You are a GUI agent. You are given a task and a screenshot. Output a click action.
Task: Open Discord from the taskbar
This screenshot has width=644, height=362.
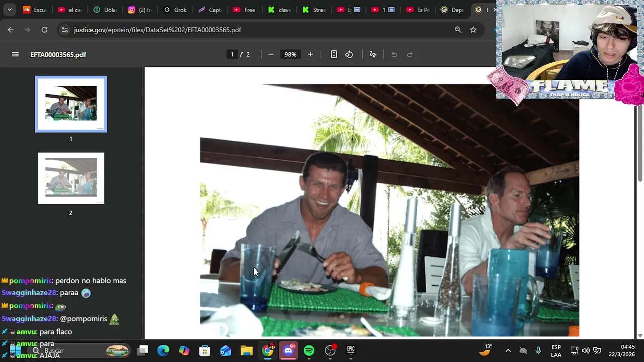click(x=288, y=350)
